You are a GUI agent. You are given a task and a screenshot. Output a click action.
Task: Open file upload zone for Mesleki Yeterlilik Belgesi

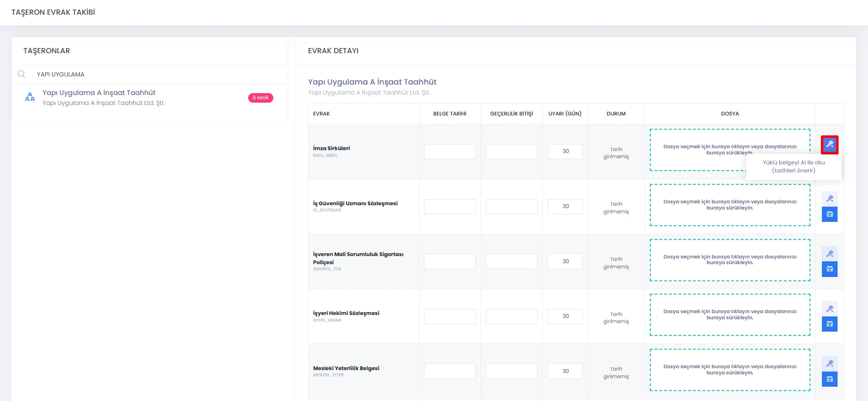[730, 370]
